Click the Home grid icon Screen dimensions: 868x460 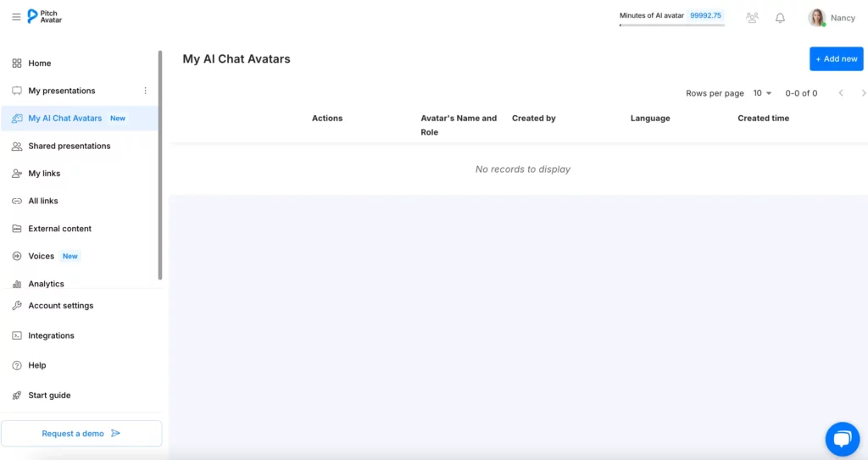(17, 64)
